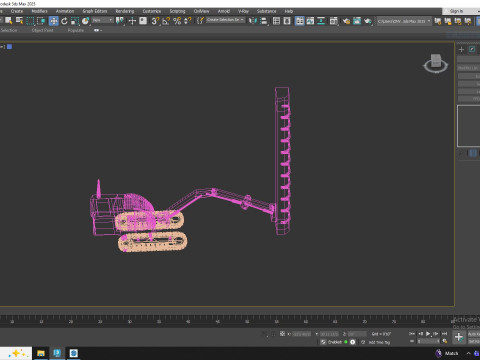Viewport: 480px width, 360px height.
Task: Open the Scripting menu
Action: point(177,11)
